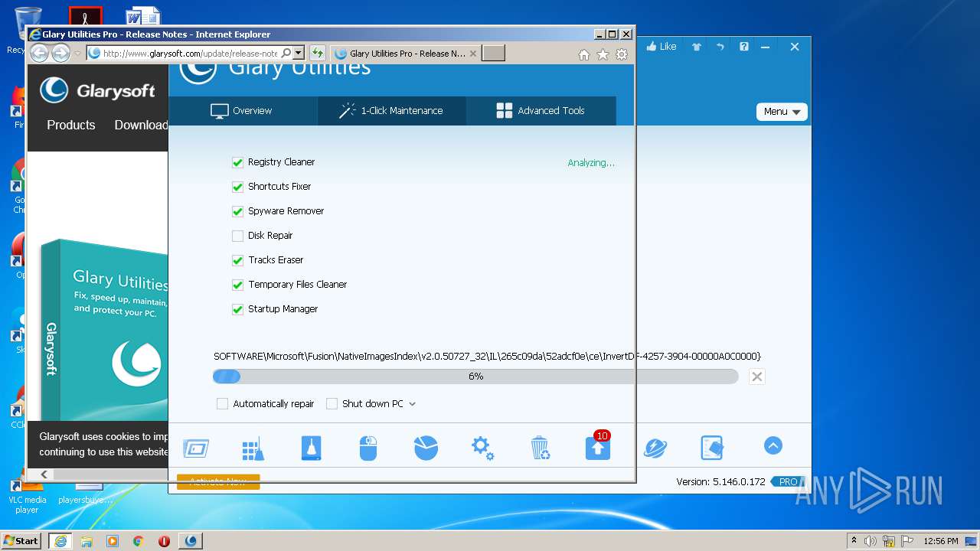Viewport: 980px width, 551px height.
Task: Click the taskbar clock showing 12:56 PM
Action: [x=940, y=541]
